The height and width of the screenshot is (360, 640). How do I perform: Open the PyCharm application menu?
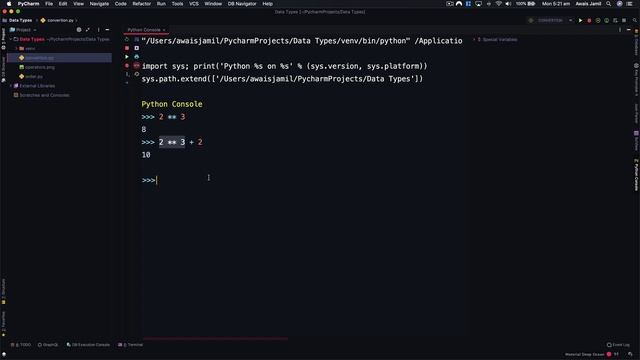(28, 4)
